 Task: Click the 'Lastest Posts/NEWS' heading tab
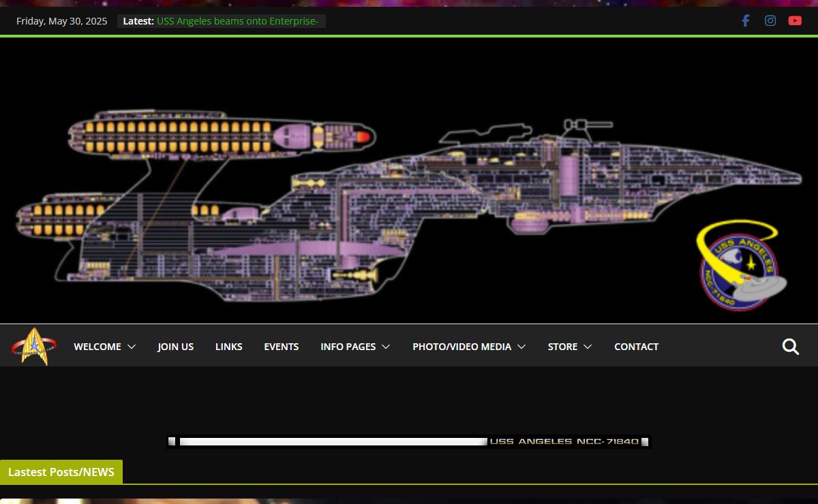click(x=61, y=472)
